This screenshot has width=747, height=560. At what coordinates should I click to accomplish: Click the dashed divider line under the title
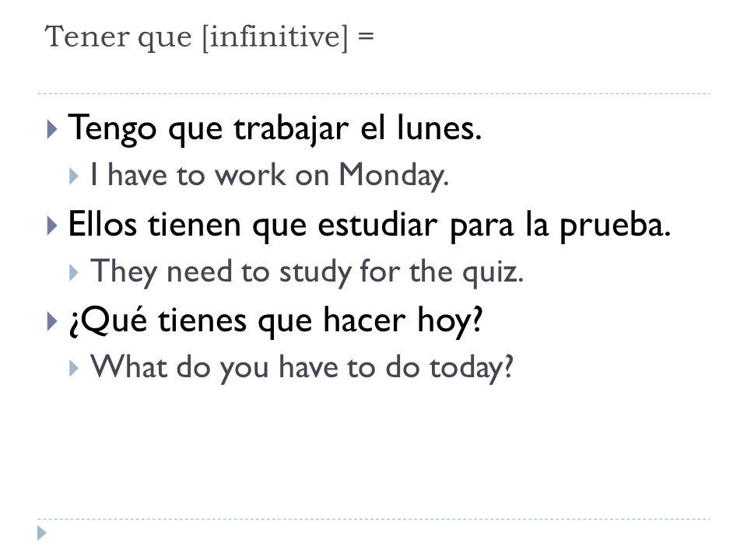(x=373, y=94)
